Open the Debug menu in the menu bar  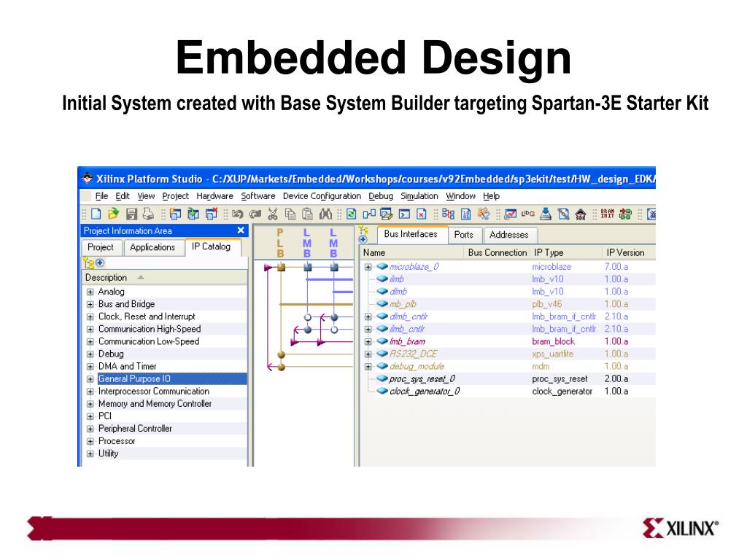[x=381, y=195]
